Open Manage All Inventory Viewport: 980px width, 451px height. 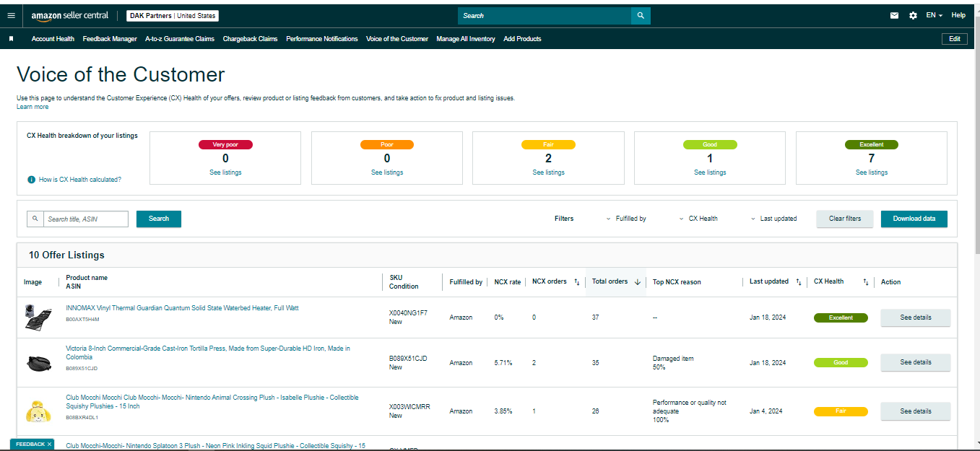[466, 39]
